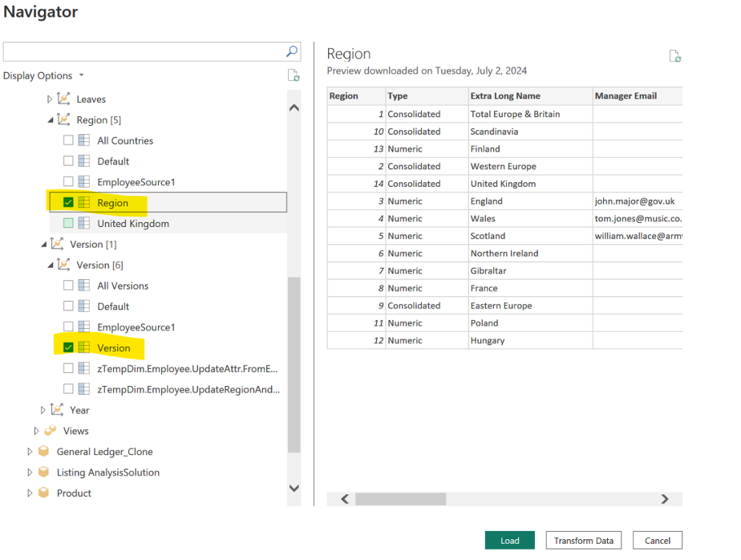Click the Views cubes icon
Viewport: 741px width, 560px height.
click(50, 430)
